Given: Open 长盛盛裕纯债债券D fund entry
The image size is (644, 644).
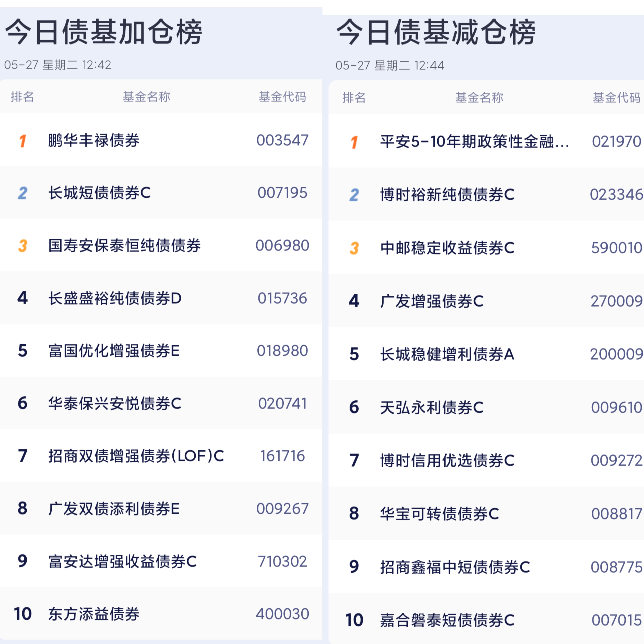Looking at the screenshot, I should click(115, 298).
